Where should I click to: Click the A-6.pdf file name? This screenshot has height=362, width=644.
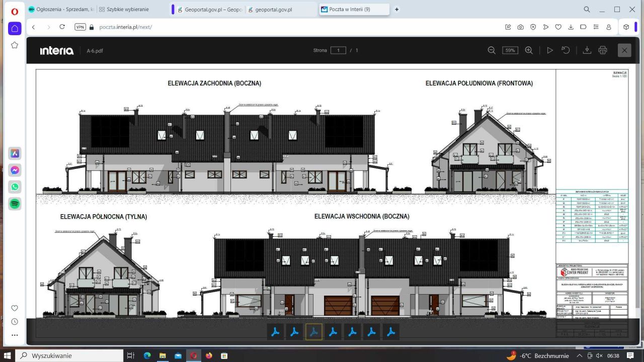tap(95, 51)
